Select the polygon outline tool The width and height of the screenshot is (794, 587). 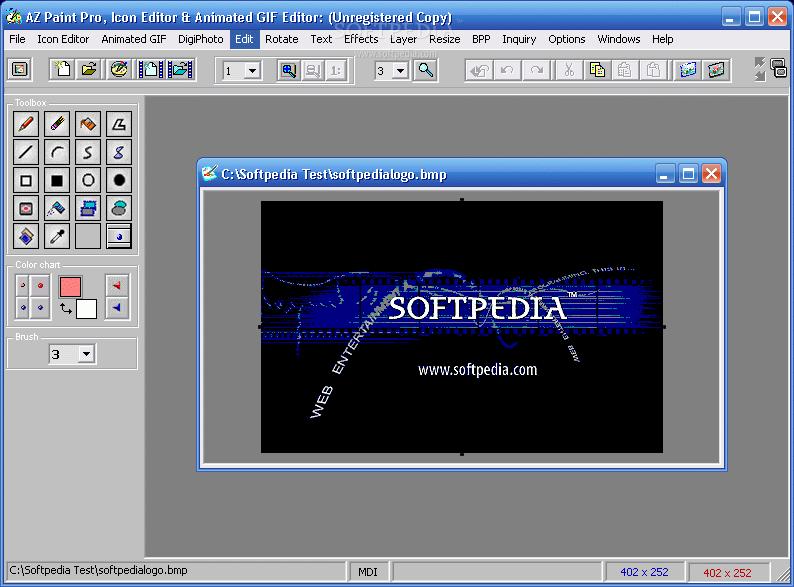click(119, 124)
